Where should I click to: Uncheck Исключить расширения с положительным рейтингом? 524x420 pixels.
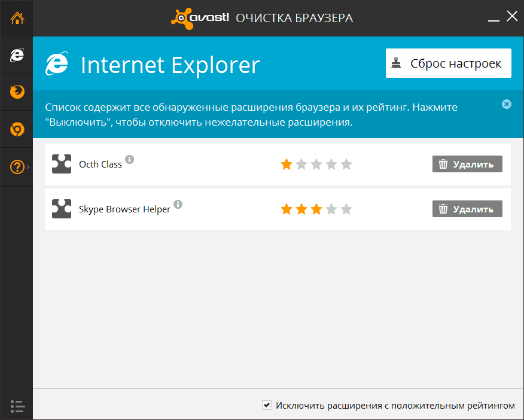pyautogui.click(x=267, y=405)
